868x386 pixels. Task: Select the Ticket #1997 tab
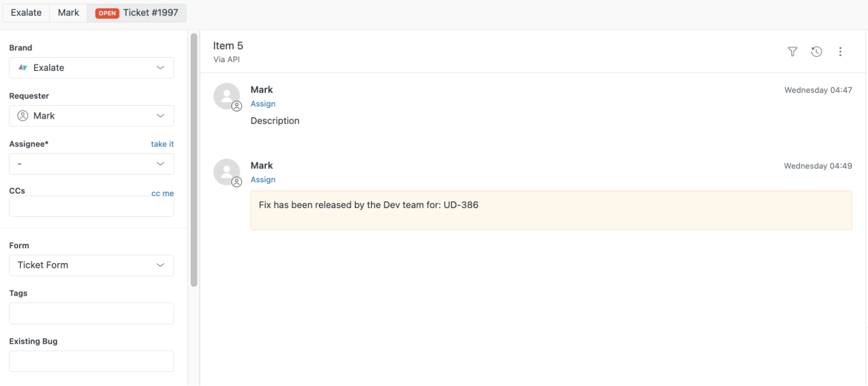coord(137,13)
